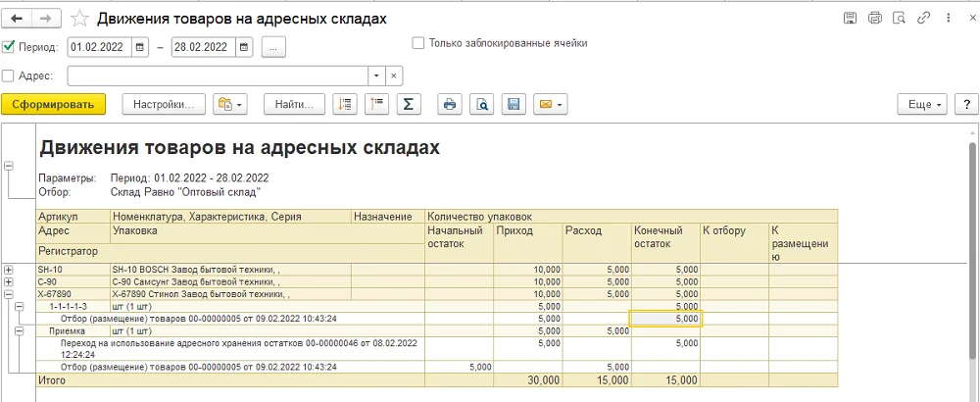The image size is (980, 402).
Task: Save report using toolbar diskette icon
Action: pos(514,104)
